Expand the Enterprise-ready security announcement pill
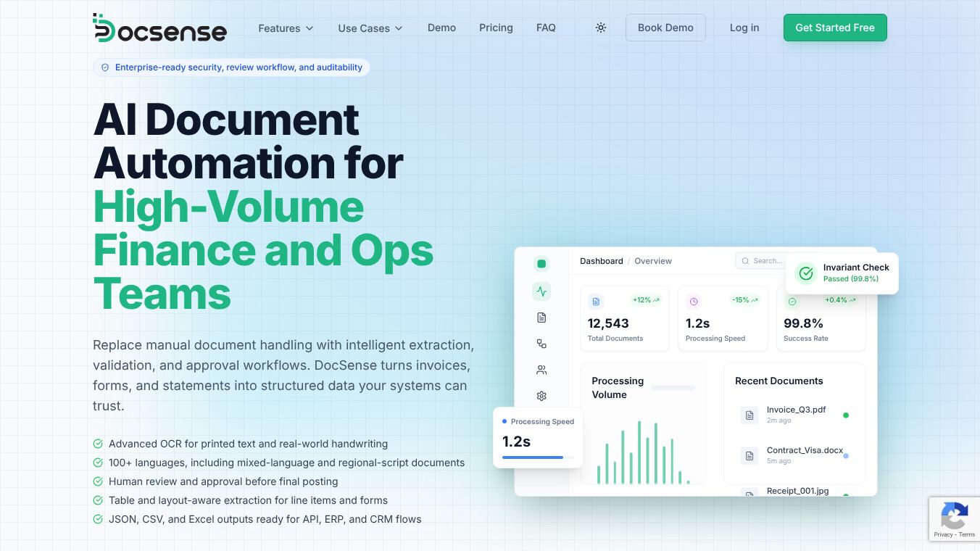The height and width of the screenshot is (551, 980). pos(231,67)
